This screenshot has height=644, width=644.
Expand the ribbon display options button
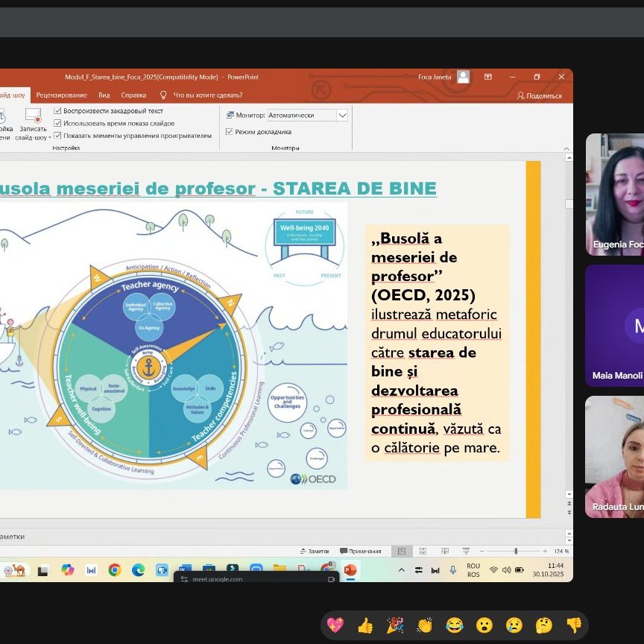pyautogui.click(x=488, y=77)
